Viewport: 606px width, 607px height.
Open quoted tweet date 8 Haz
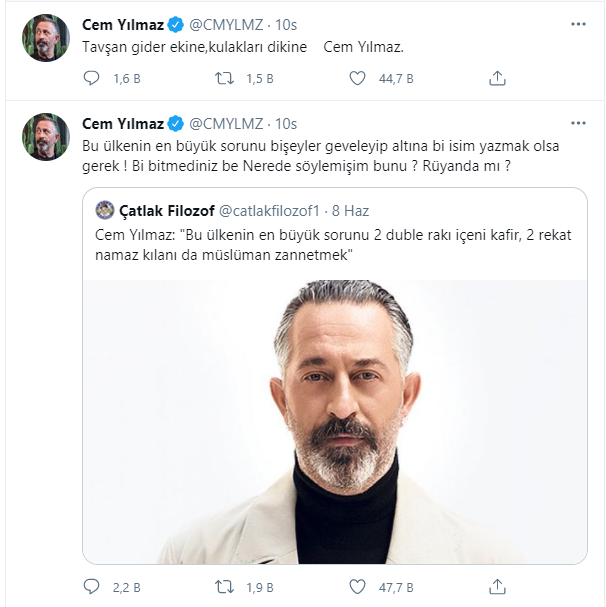(x=350, y=211)
